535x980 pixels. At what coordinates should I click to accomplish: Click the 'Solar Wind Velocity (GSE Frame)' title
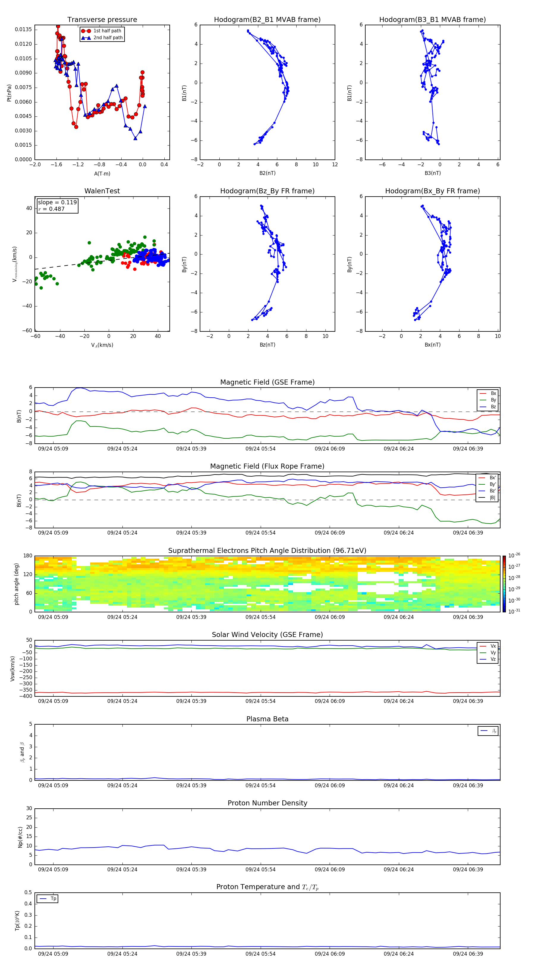pos(267,635)
